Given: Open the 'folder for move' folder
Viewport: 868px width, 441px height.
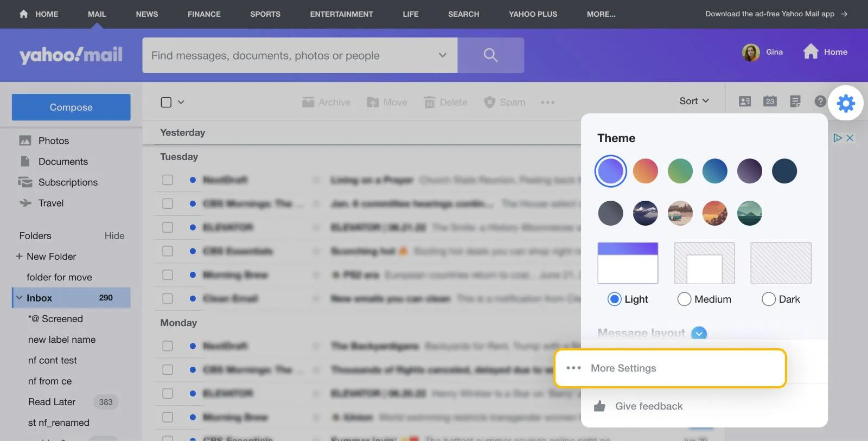Looking at the screenshot, I should point(59,277).
